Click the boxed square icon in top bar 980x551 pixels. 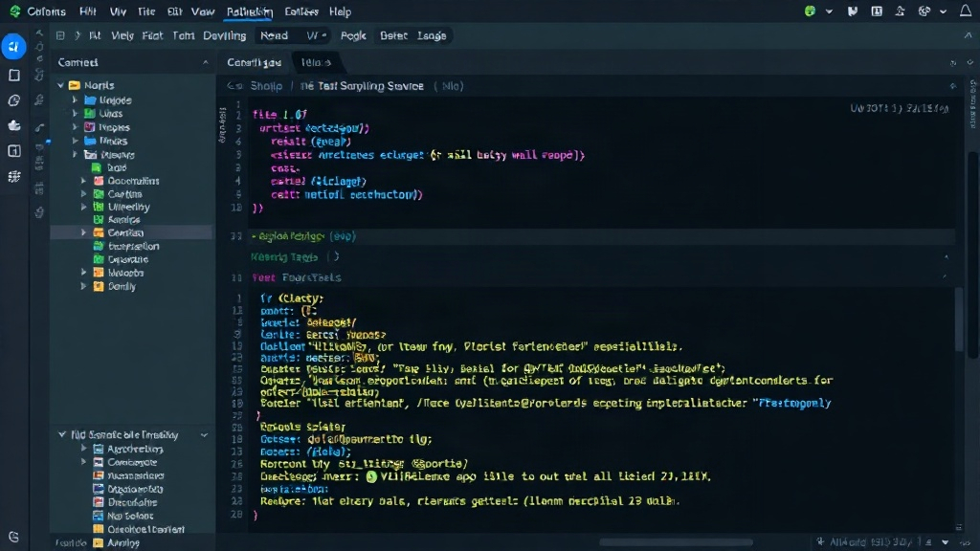click(x=877, y=11)
